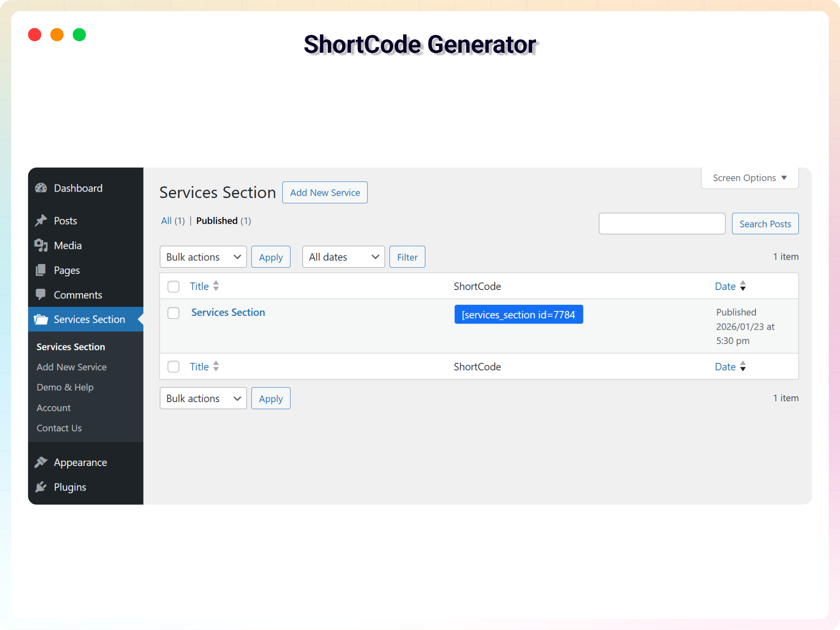Click the Pages stacked-sheets icon
The image size is (840, 630).
click(41, 270)
